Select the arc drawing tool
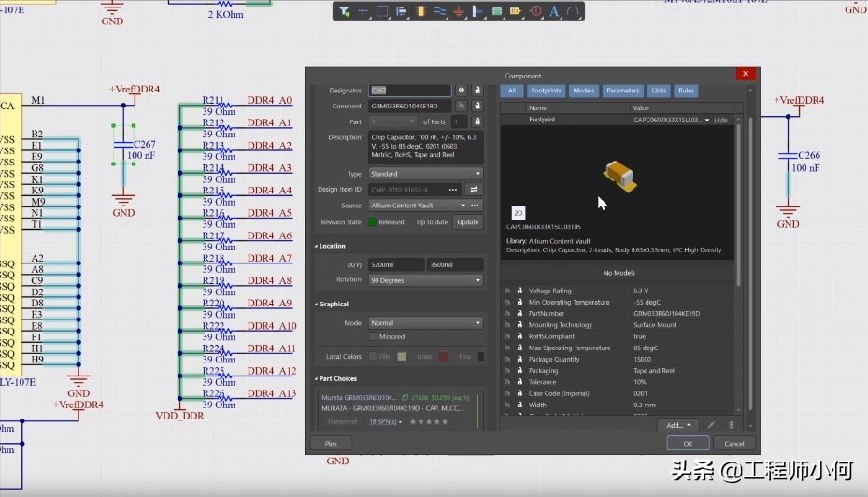Image resolution: width=868 pixels, height=497 pixels. coord(573,11)
